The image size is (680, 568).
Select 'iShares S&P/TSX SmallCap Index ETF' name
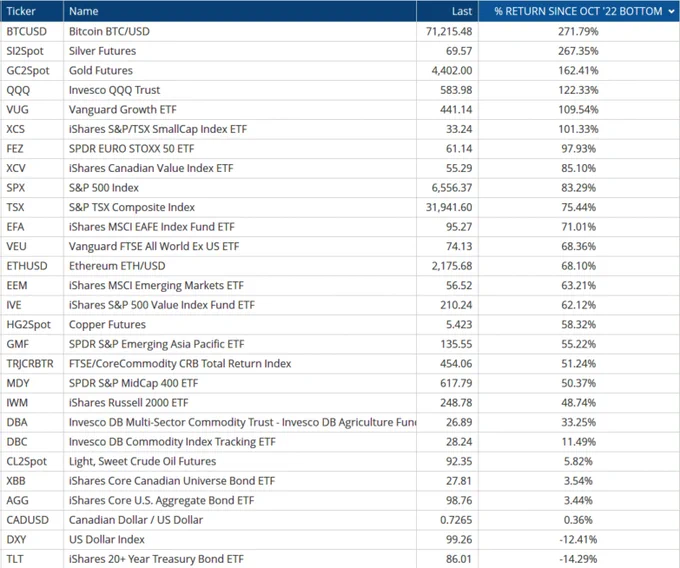click(x=158, y=129)
